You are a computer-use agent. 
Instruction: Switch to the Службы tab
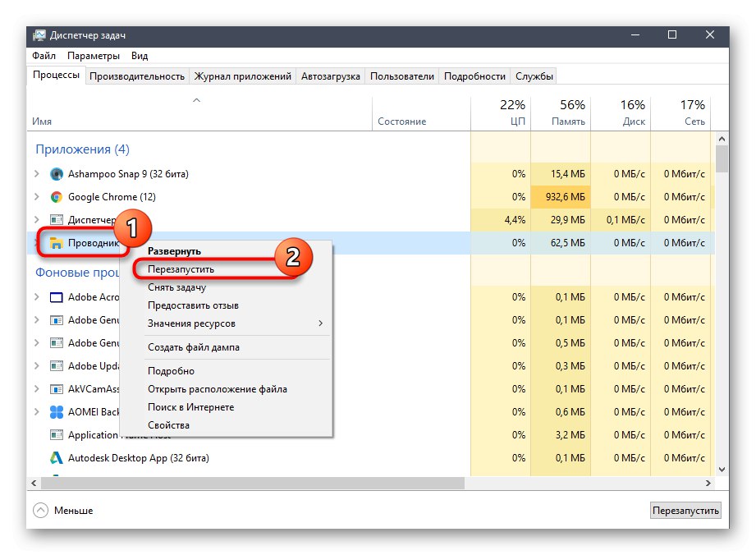(x=534, y=76)
